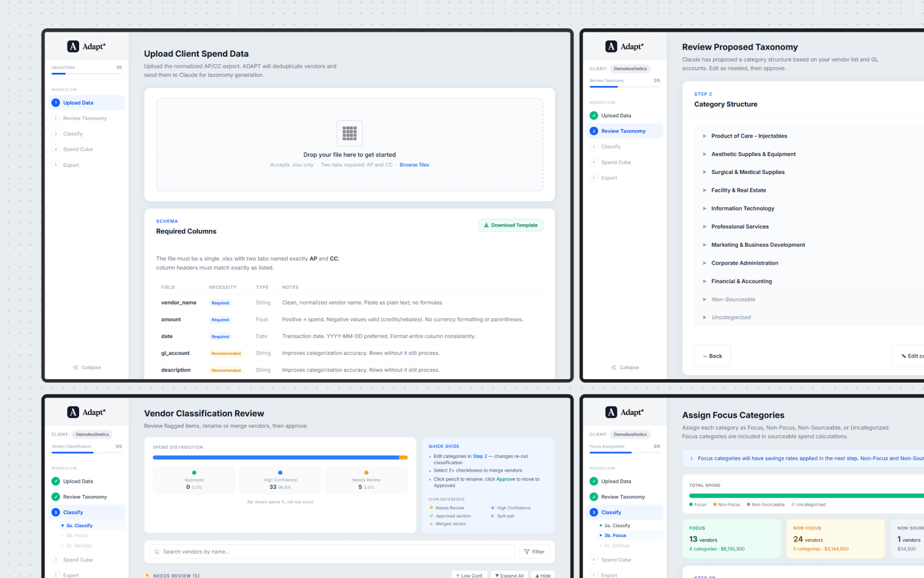Image resolution: width=924 pixels, height=578 pixels.
Task: Click step 3 Classify circle in Assign Focus panel
Action: (x=594, y=512)
